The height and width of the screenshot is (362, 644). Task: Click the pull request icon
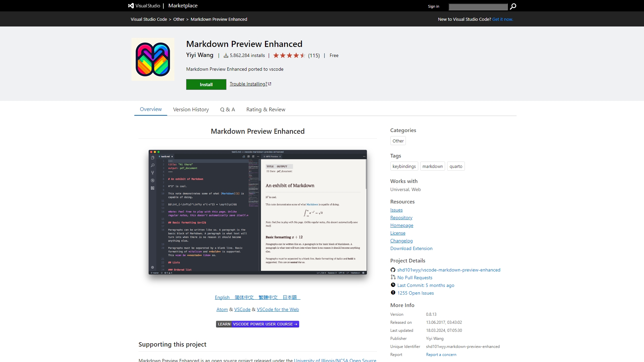click(x=393, y=277)
